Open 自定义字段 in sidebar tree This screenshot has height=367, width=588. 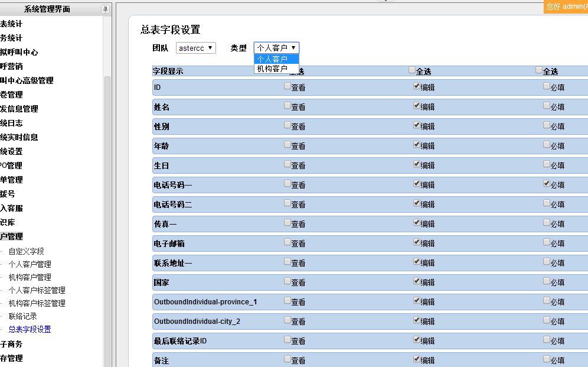pyautogui.click(x=26, y=251)
